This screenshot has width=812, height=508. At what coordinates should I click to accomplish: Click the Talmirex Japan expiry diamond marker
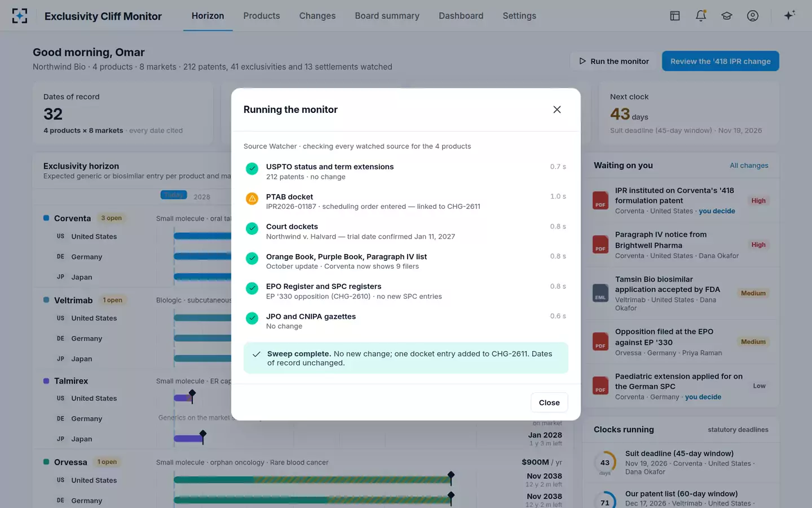(203, 434)
